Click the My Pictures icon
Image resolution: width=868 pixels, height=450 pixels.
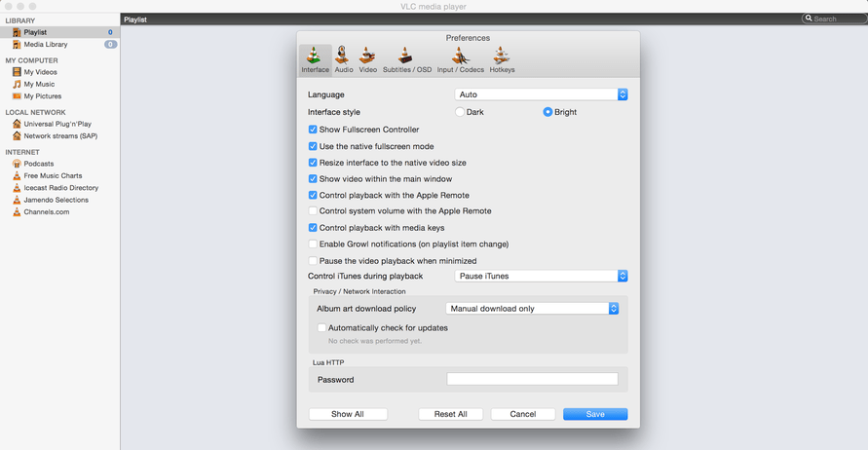17,95
